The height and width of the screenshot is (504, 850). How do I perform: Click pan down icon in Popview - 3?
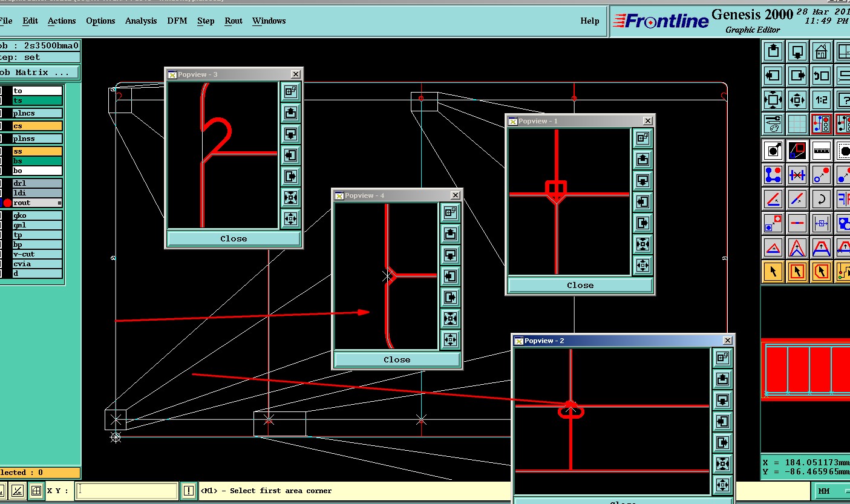290,134
